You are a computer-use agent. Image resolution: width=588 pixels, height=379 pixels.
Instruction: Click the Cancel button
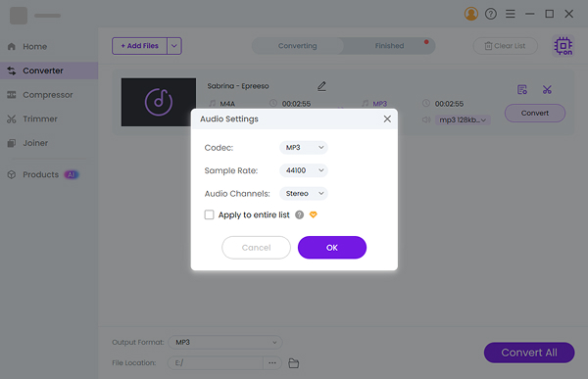pyautogui.click(x=256, y=248)
